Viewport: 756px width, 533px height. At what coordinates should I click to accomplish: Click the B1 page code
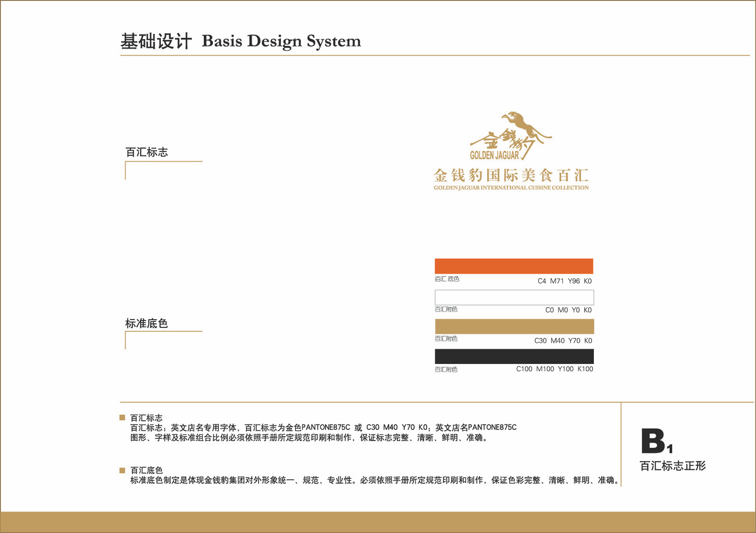pos(657,441)
